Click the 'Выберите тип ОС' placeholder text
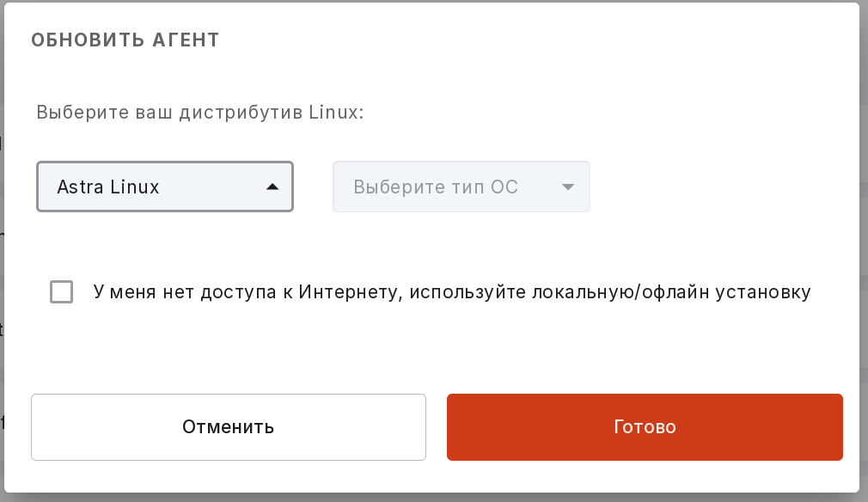Viewport: 868px width, 502px height. [x=436, y=187]
